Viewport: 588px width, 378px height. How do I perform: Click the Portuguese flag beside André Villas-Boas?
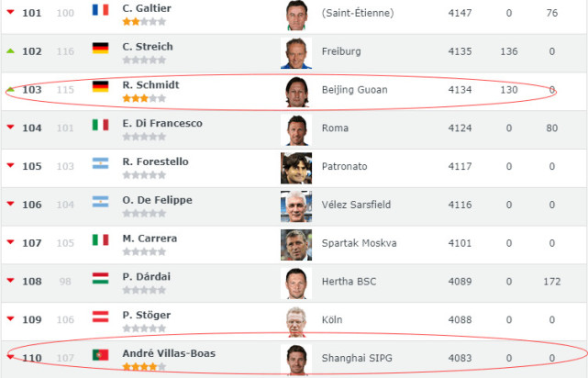(x=101, y=355)
